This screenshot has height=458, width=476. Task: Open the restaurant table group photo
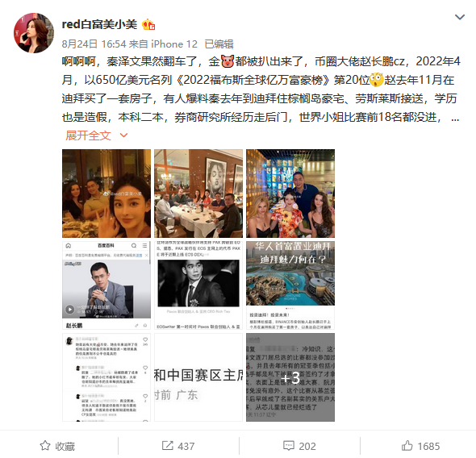[198, 194]
